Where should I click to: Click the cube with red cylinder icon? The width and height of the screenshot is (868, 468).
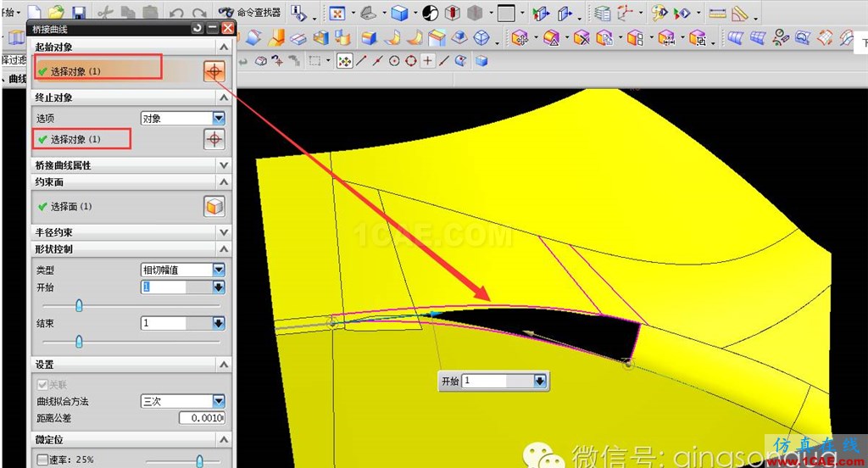(453, 13)
